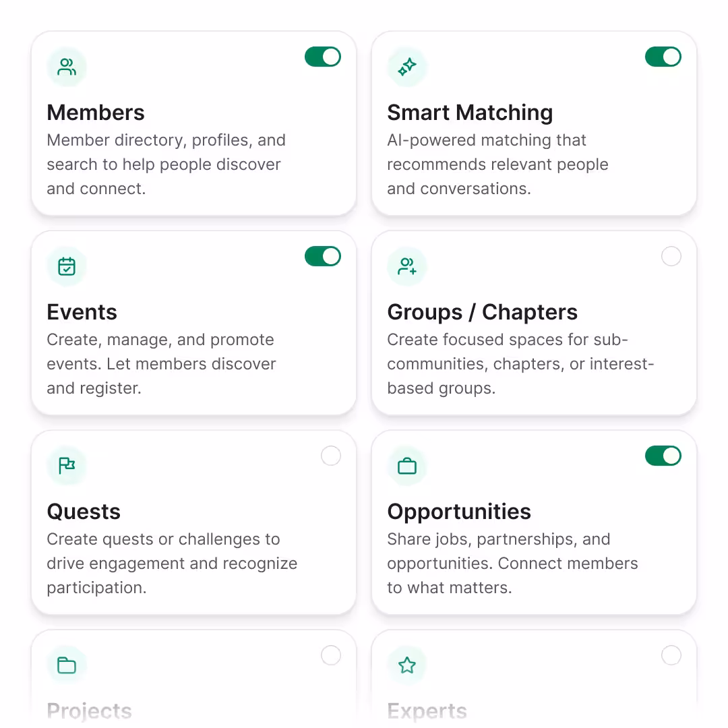This screenshot has width=728, height=728.
Task: Turn off the Smart Matching switch
Action: [663, 57]
